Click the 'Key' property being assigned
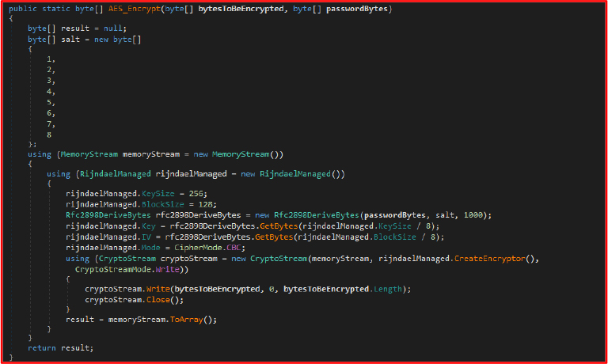 (x=149, y=226)
